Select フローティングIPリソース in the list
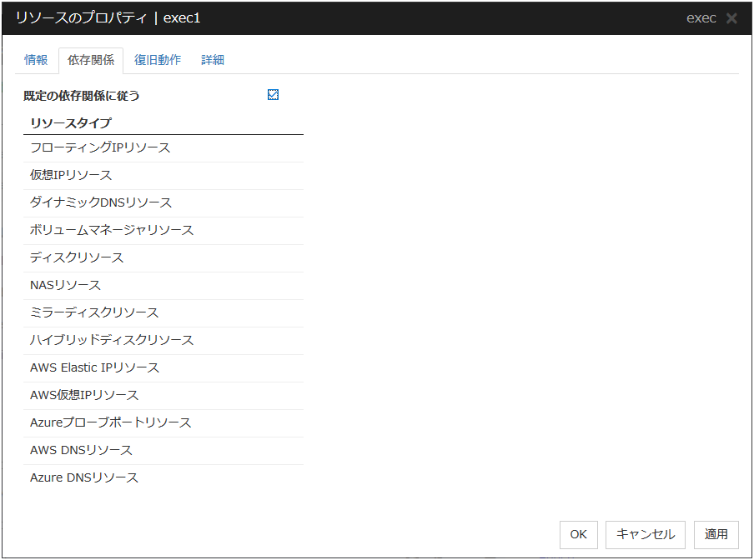 click(x=100, y=147)
